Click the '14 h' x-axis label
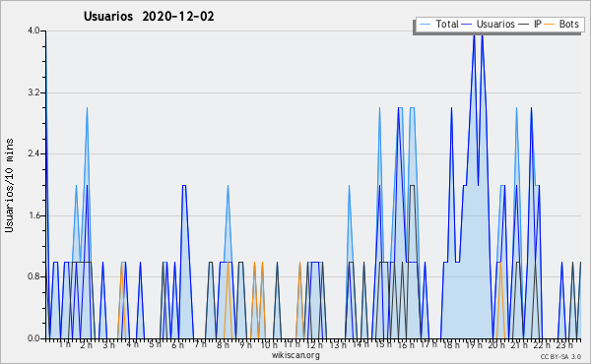 point(361,344)
